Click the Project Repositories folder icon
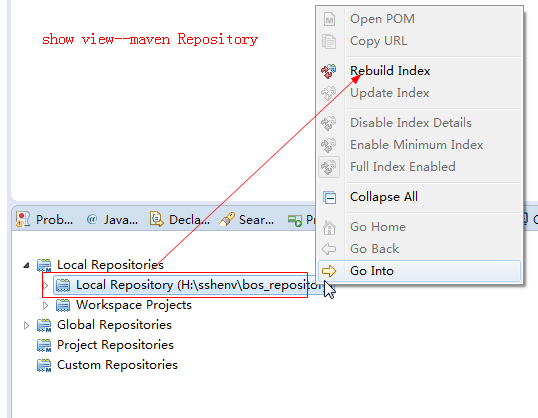 click(x=44, y=345)
